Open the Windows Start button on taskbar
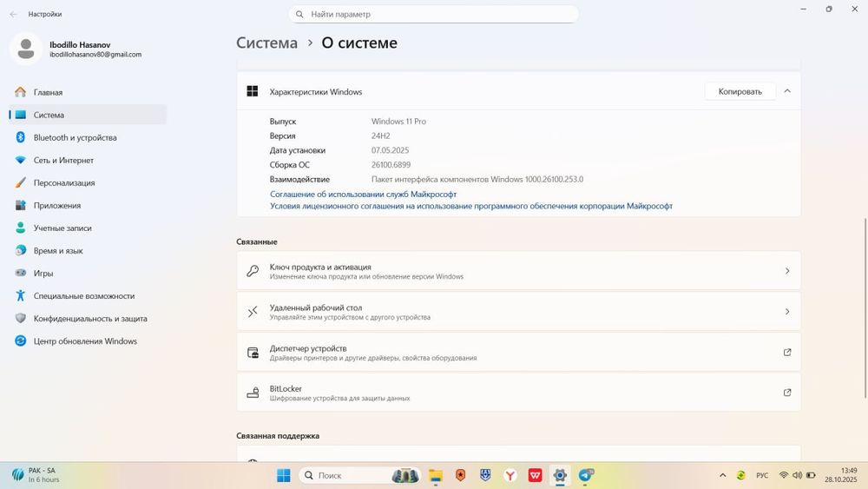The height and width of the screenshot is (489, 868). tap(284, 475)
